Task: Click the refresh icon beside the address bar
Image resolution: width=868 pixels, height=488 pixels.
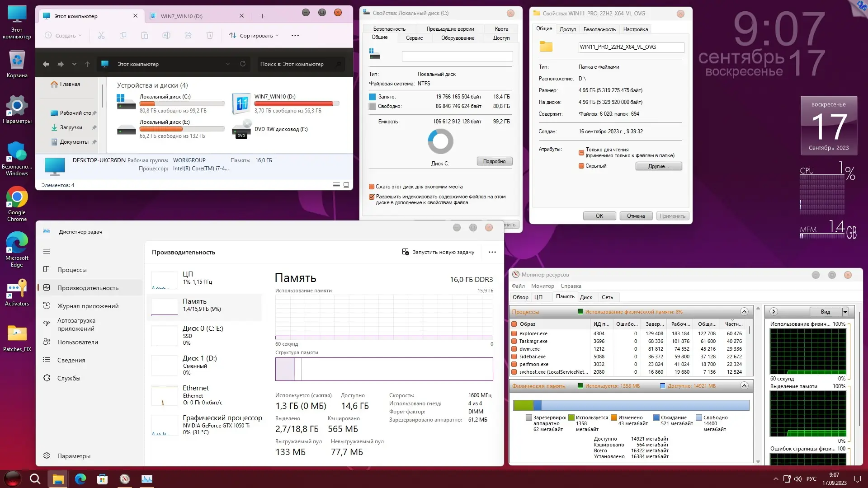Action: pyautogui.click(x=243, y=64)
